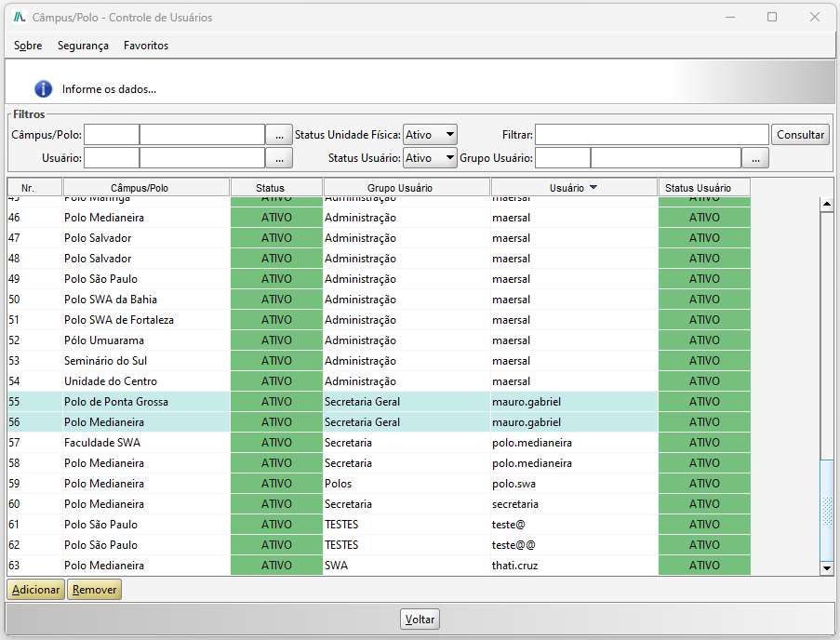The height and width of the screenshot is (640, 840).
Task: Click the Grupo Usuário name field
Action: coord(666,158)
